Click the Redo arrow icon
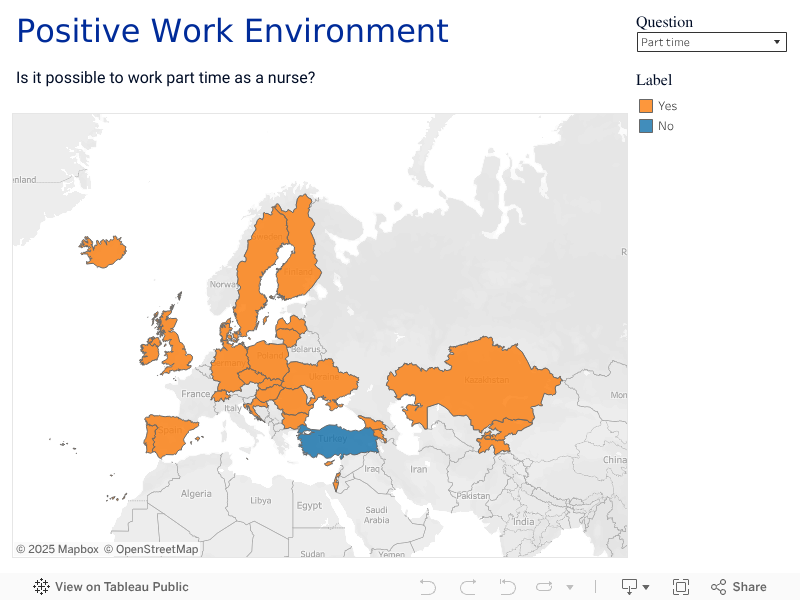Screen dimensions: 800x600 [468, 587]
